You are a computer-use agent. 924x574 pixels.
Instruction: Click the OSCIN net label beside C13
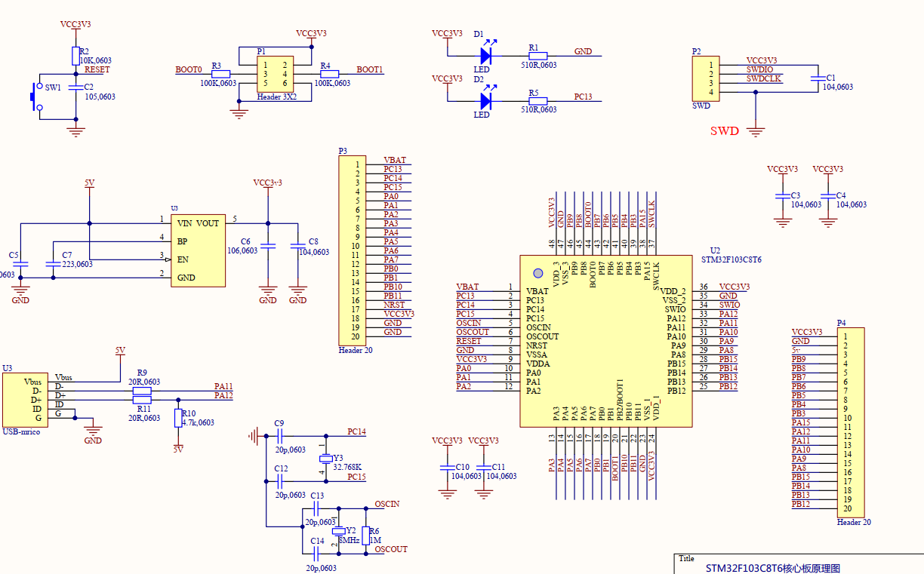pyautogui.click(x=387, y=504)
